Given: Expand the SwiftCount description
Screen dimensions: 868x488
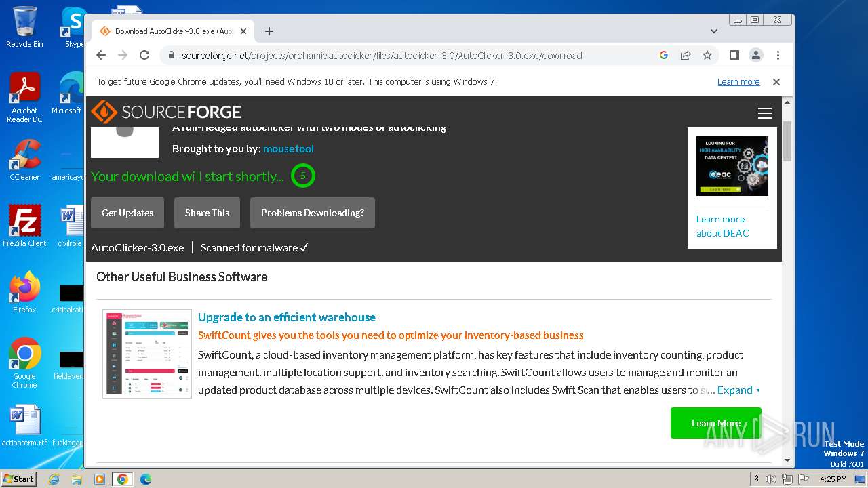Looking at the screenshot, I should coord(738,390).
